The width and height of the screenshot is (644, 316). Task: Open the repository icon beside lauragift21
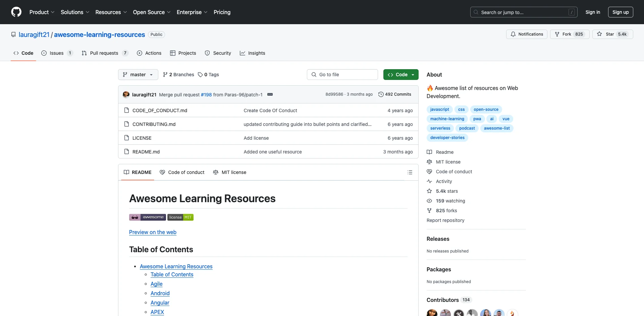click(x=13, y=35)
